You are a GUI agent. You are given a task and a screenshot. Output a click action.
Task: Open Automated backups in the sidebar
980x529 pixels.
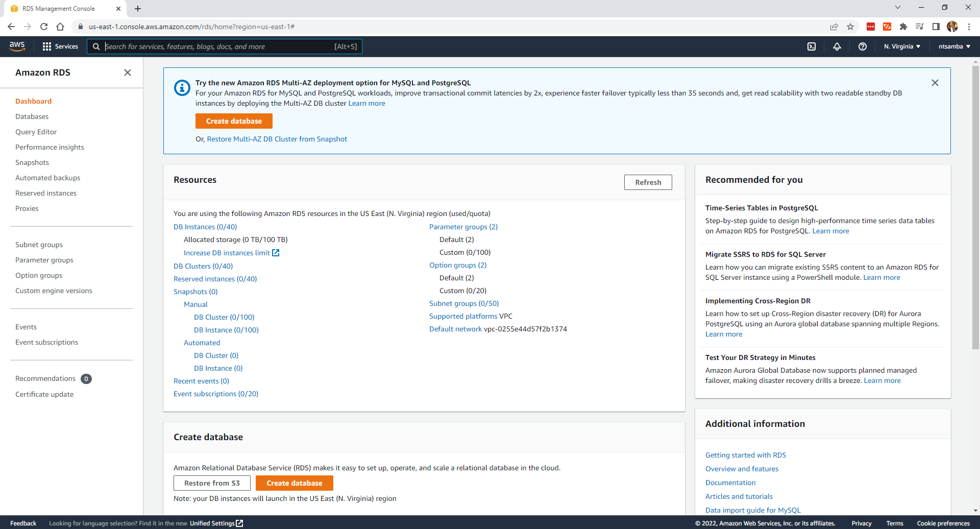pyautogui.click(x=47, y=178)
